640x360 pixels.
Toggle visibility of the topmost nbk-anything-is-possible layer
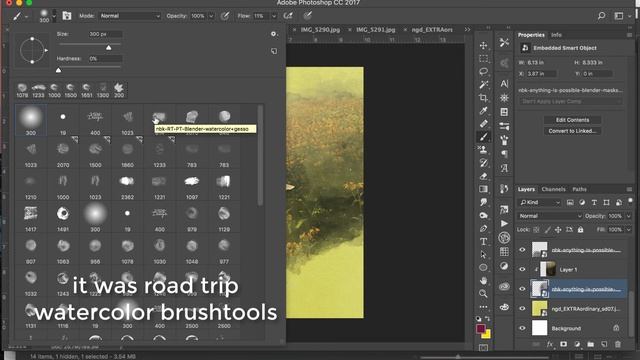coord(522,250)
